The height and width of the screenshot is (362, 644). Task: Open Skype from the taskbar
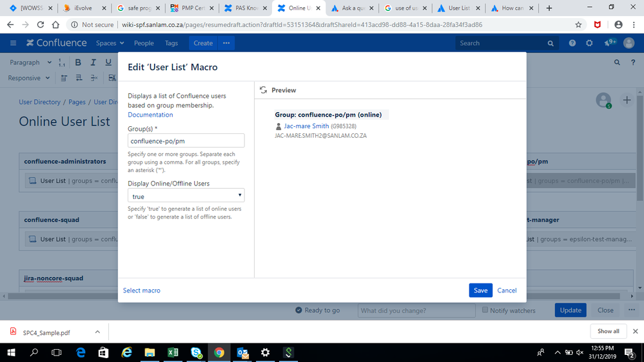pos(197,352)
